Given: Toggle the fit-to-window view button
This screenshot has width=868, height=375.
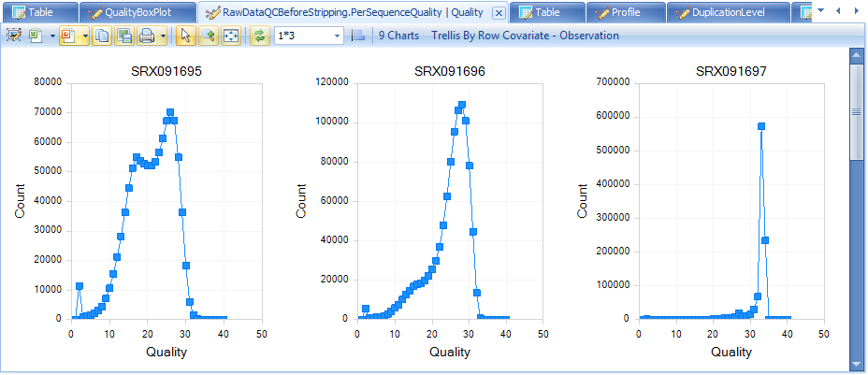Looking at the screenshot, I should tap(231, 36).
